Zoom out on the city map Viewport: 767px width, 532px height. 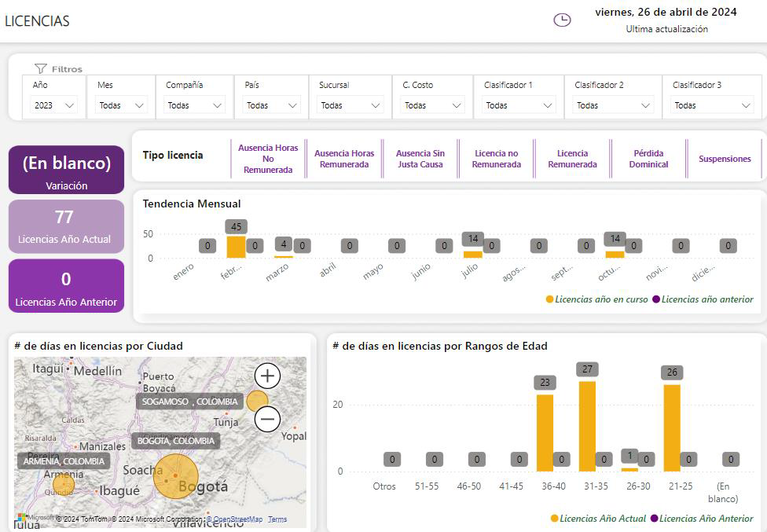267,419
